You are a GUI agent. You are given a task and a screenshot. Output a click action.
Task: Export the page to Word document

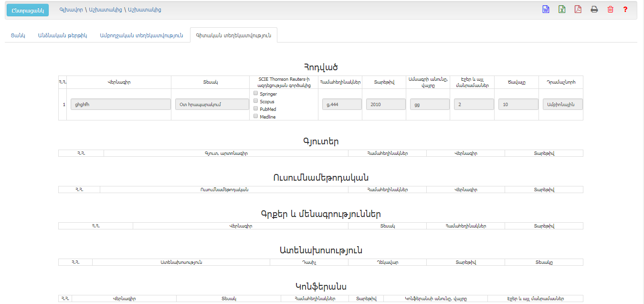click(546, 10)
